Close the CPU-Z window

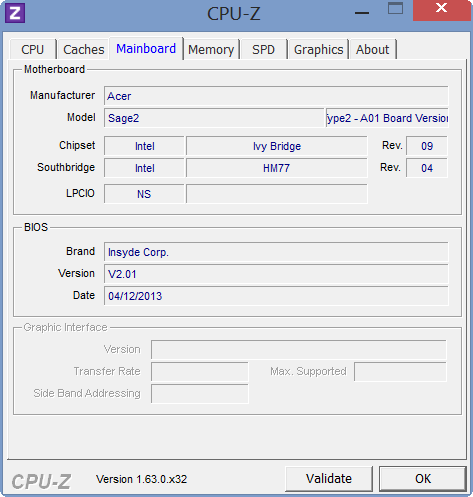pyautogui.click(x=442, y=10)
